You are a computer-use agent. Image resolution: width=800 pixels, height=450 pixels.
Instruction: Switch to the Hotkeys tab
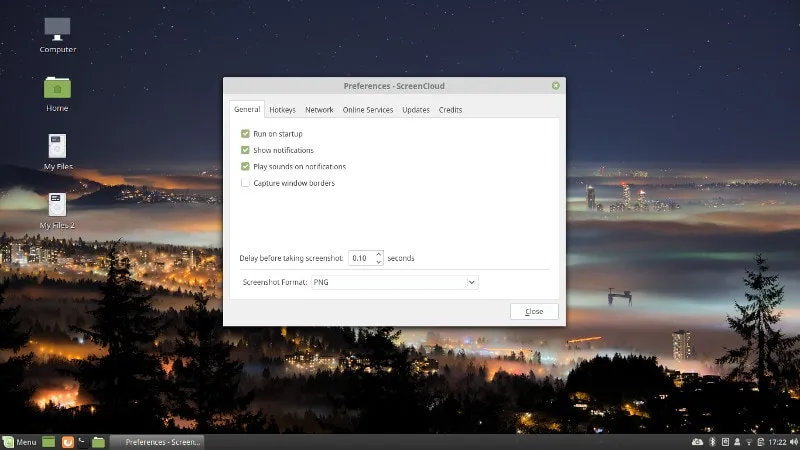281,110
